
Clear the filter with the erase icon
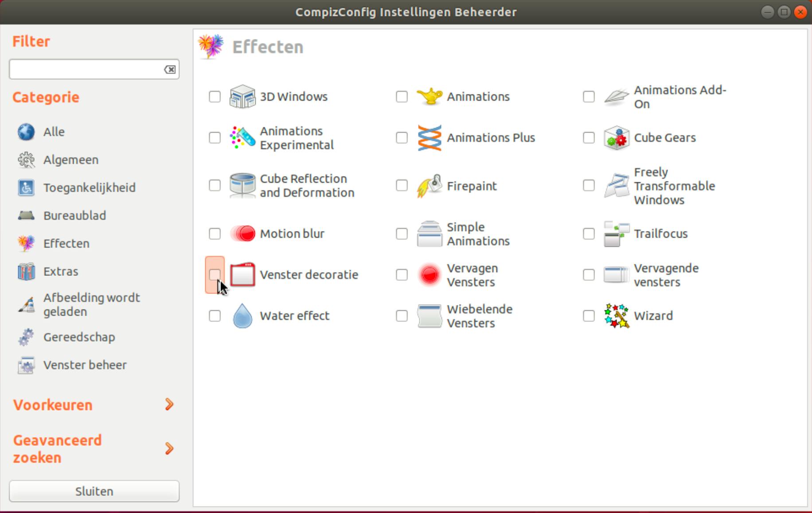pyautogui.click(x=170, y=70)
